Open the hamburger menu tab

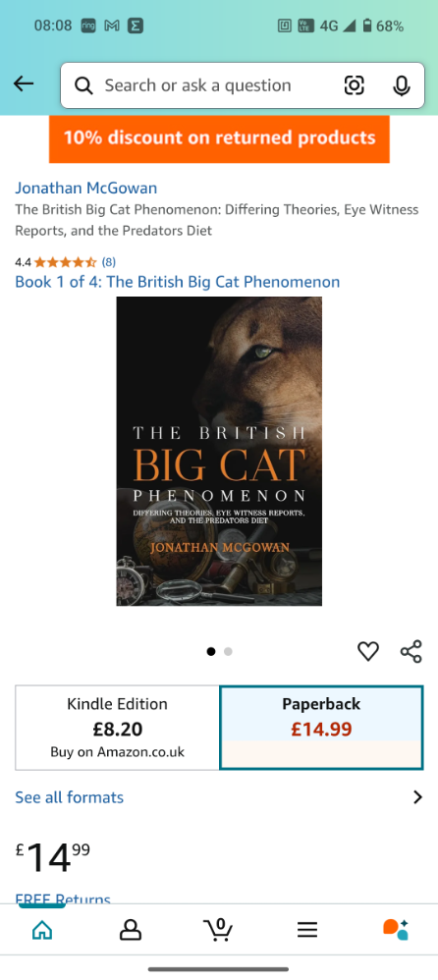306,930
